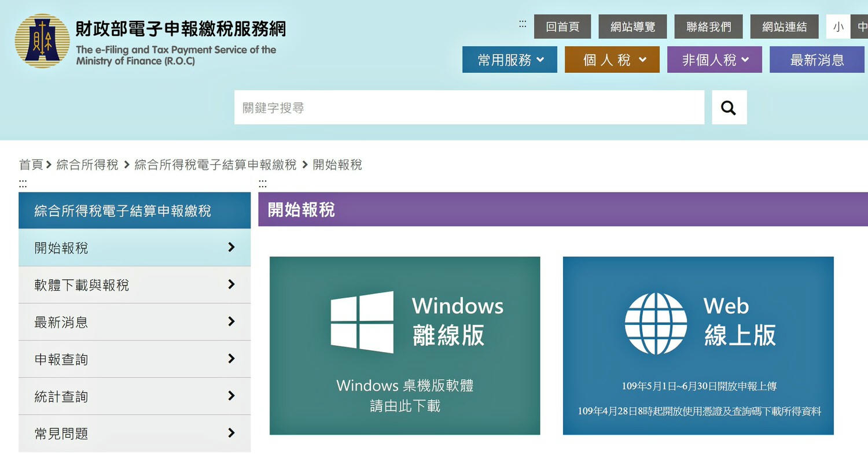Focus the 關鍵字搜尋 search field
The height and width of the screenshot is (470, 868).
(469, 107)
